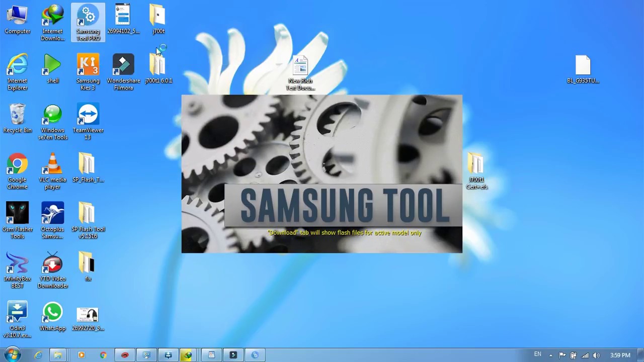Screen dimensions: 644x362
Task: Select the j700t folder
Action: [x=158, y=20]
